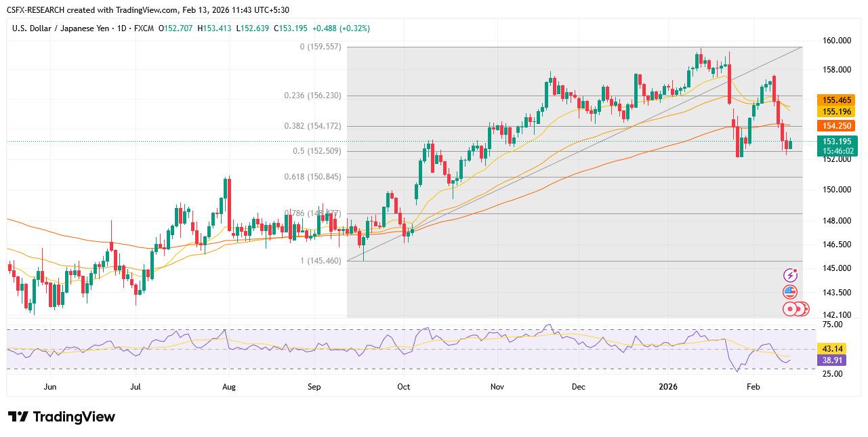Click the yellow 155.196 price label

[838, 111]
